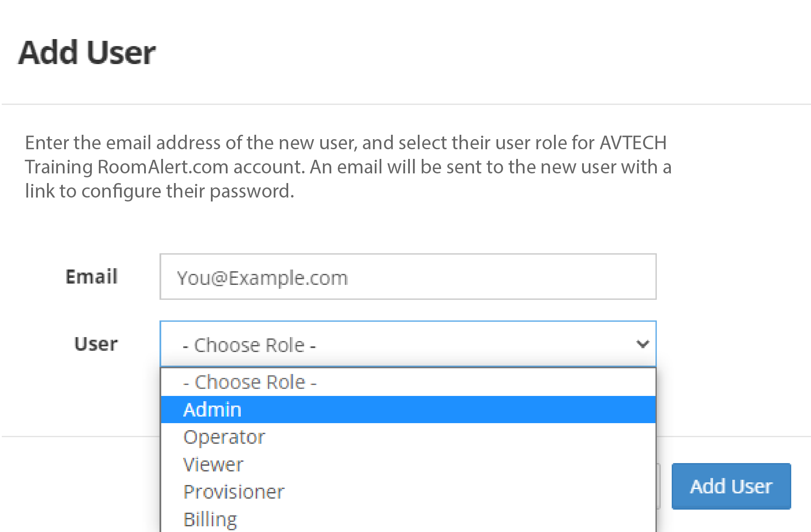Click the User role combo box
The height and width of the screenshot is (532, 811).
tap(395, 344)
